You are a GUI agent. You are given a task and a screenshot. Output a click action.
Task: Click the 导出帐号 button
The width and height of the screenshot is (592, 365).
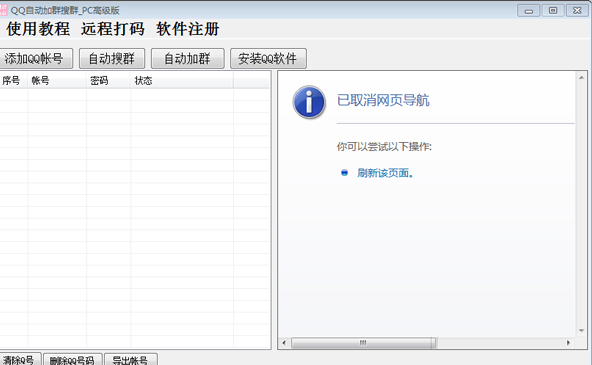[x=131, y=360]
